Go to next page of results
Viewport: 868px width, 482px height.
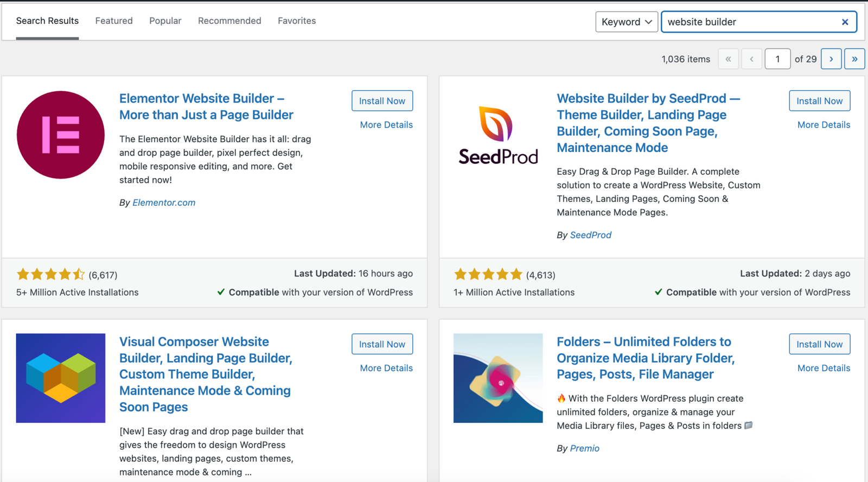point(831,59)
